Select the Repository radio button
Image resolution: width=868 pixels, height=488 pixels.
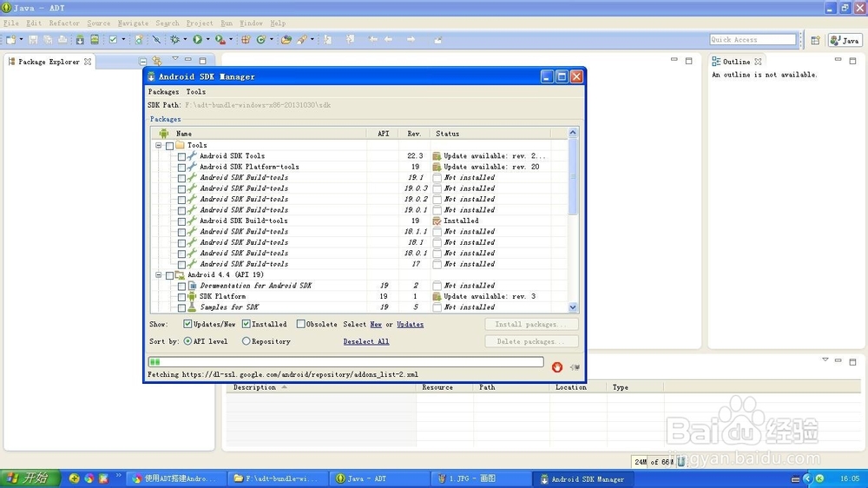point(246,341)
